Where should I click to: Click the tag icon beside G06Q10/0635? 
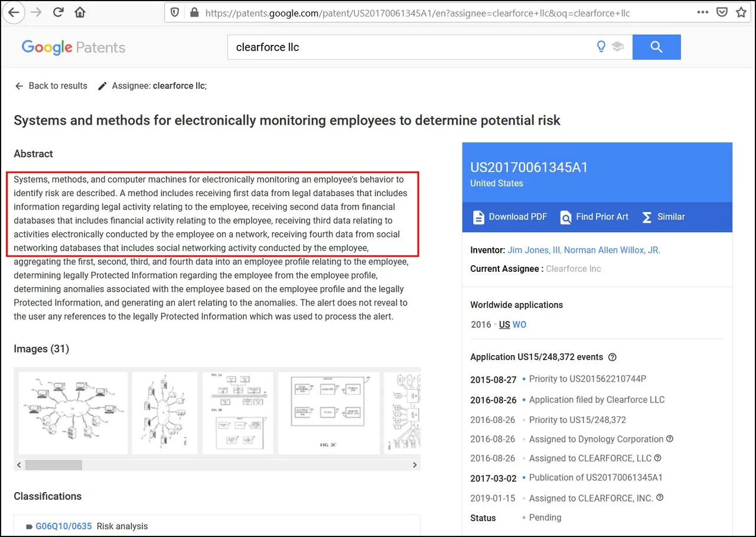click(x=30, y=526)
